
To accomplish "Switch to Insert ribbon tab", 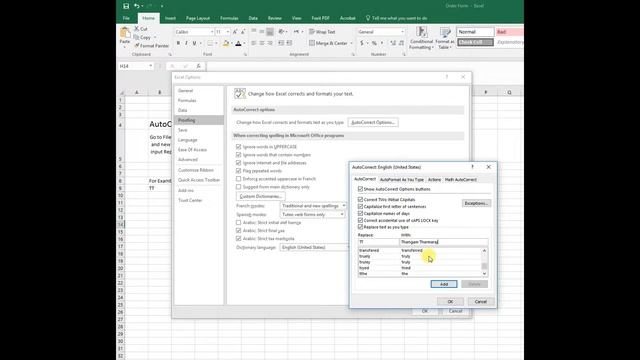I will click(170, 18).
